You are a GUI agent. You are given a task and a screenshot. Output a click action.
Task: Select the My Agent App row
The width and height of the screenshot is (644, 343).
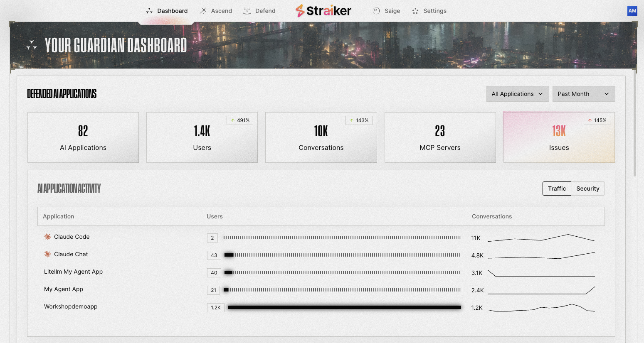pos(321,289)
